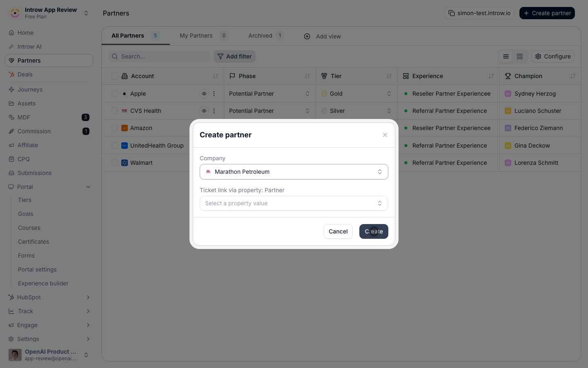Copy the simon-test.introw.io portal link
Viewport: 588px width, 368px height.
(479, 13)
